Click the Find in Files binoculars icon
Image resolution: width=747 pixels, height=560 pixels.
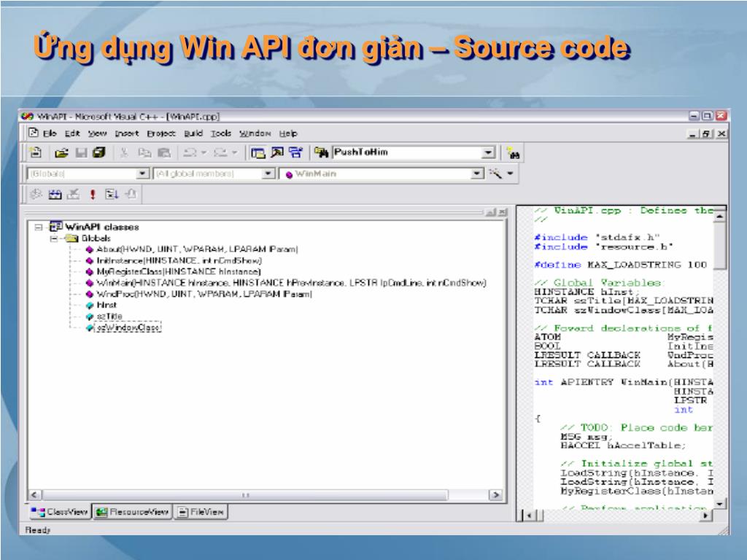pyautogui.click(x=321, y=152)
